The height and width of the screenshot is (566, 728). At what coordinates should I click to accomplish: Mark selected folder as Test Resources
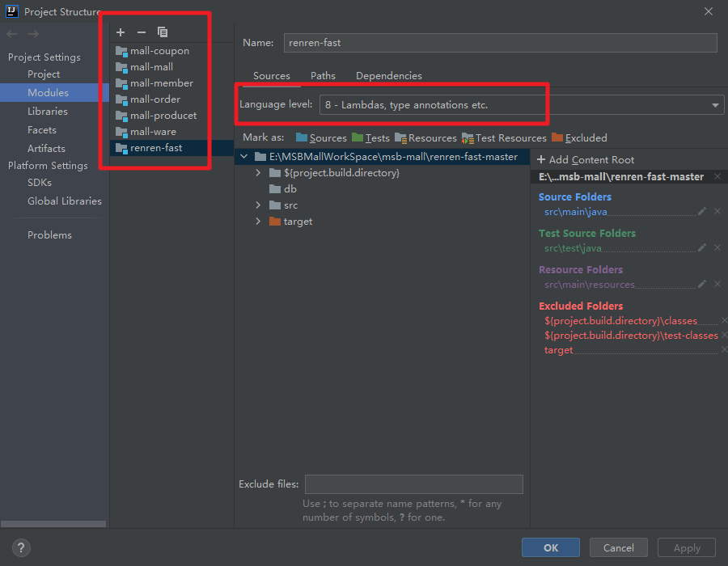(x=504, y=137)
